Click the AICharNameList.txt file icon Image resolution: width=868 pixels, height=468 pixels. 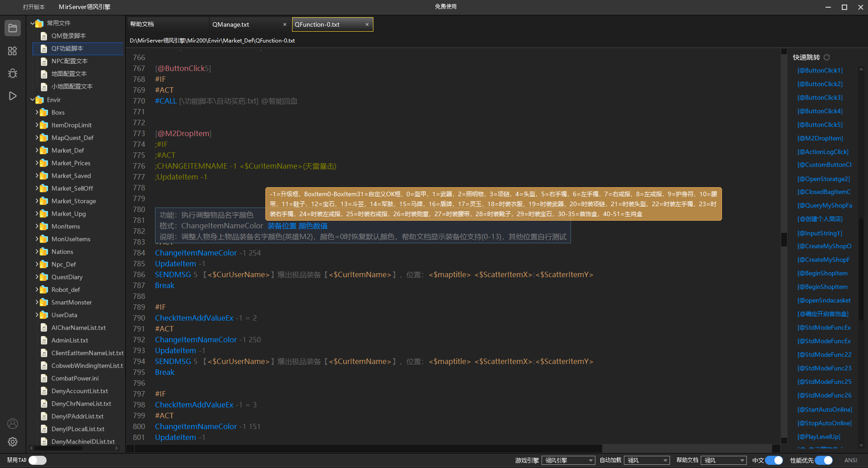(44, 327)
